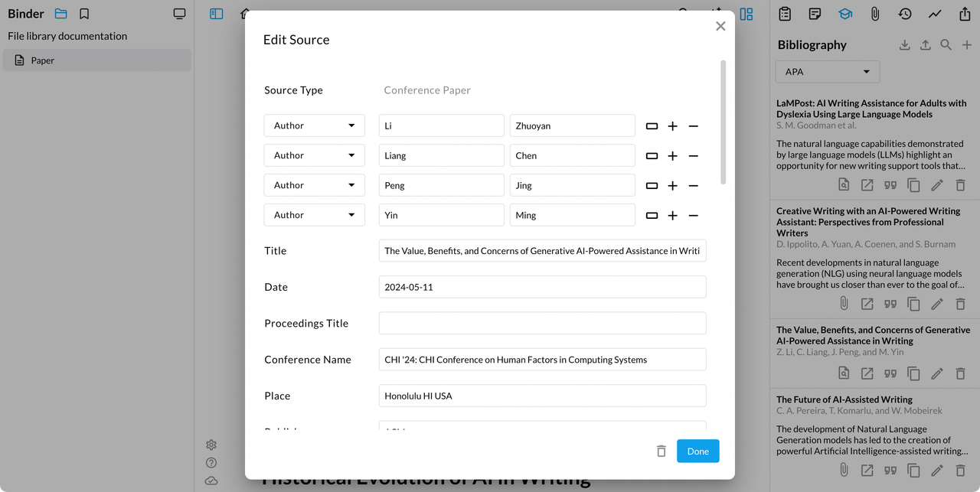The image size is (980, 492).
Task: Expand the Author dropdown in the Yin row
Action: tap(314, 216)
